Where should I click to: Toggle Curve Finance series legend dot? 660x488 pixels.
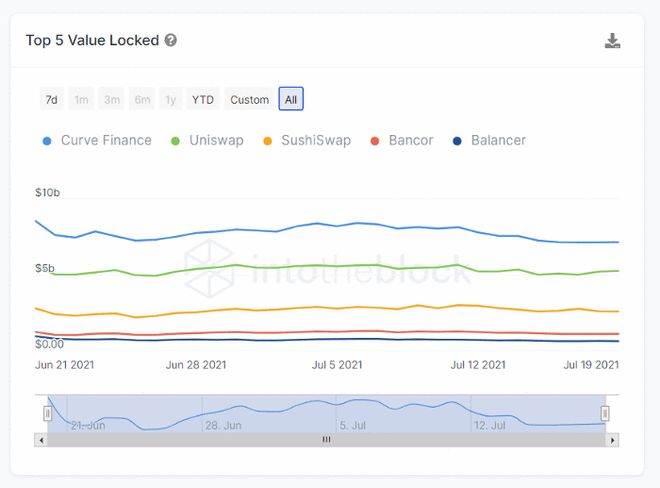pos(48,141)
